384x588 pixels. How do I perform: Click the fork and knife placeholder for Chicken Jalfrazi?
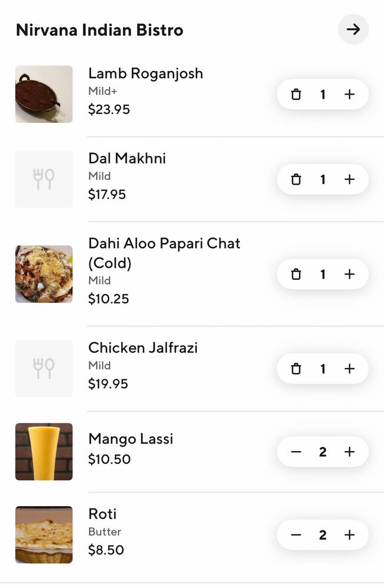[x=44, y=369]
